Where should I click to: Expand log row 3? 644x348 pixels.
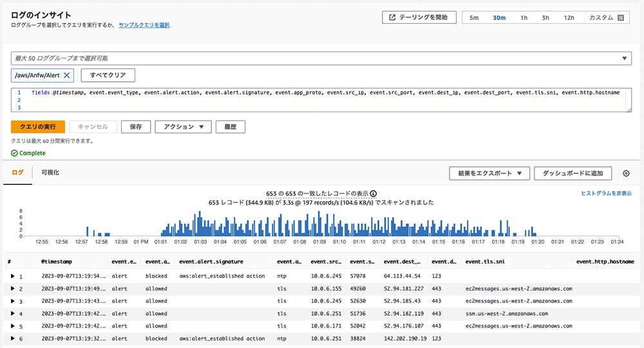click(12, 301)
